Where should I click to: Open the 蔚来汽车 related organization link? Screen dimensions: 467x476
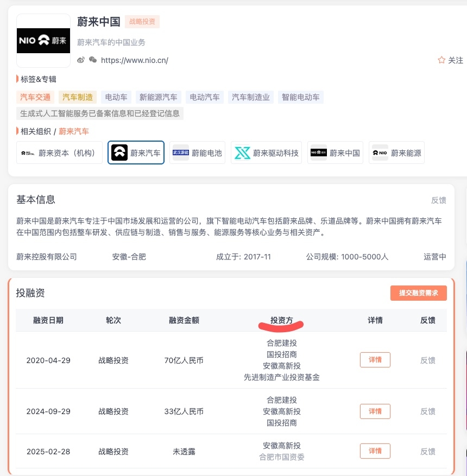[x=73, y=131]
